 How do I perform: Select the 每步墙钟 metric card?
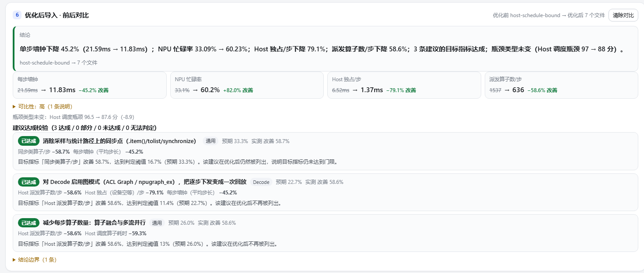click(89, 85)
